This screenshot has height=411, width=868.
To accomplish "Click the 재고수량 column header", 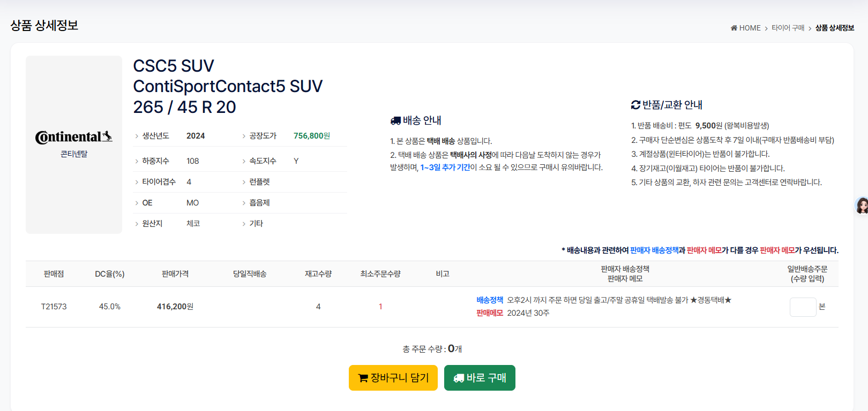I will tap(318, 274).
